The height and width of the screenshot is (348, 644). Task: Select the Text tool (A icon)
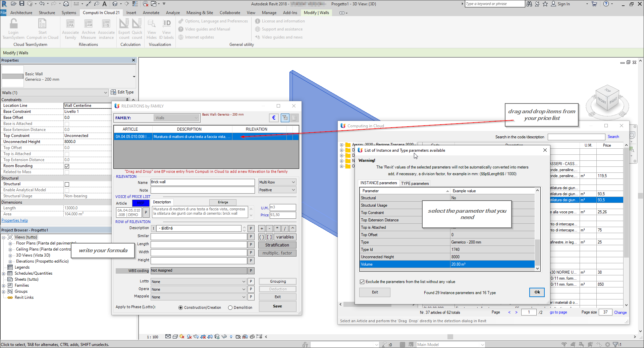pos(105,4)
